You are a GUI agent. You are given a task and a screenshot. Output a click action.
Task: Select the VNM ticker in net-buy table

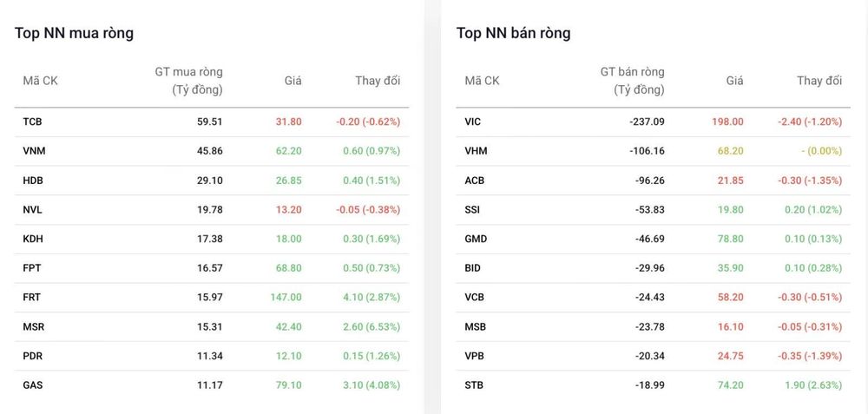pyautogui.click(x=34, y=151)
